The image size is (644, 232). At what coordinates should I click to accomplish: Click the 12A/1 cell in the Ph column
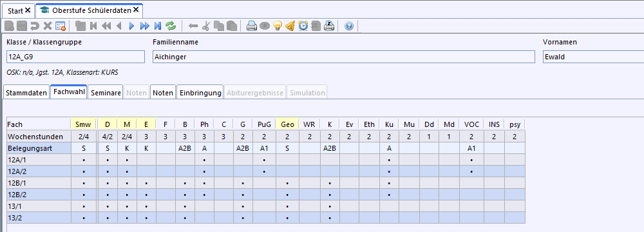[x=204, y=159]
